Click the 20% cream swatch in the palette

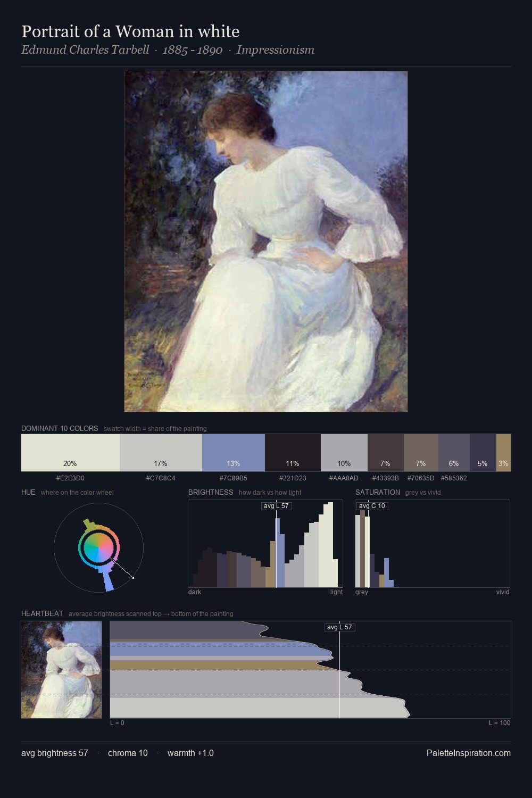[x=70, y=453]
